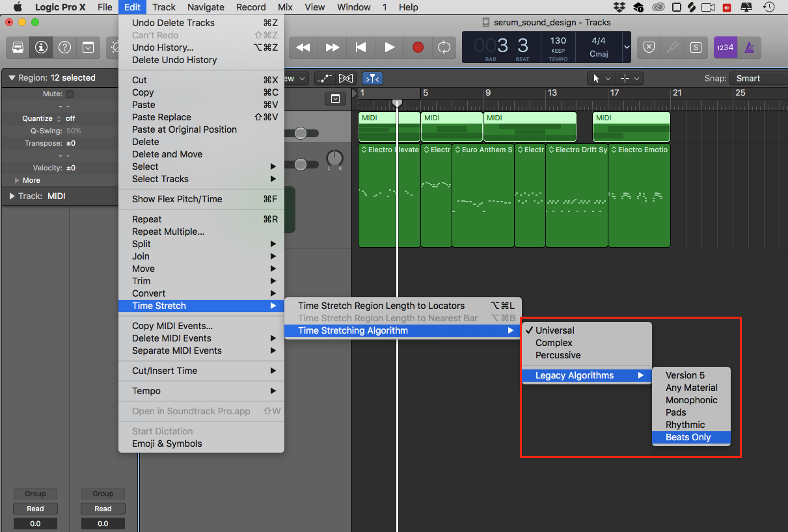Enable the region Mute checkbox

pyautogui.click(x=70, y=94)
